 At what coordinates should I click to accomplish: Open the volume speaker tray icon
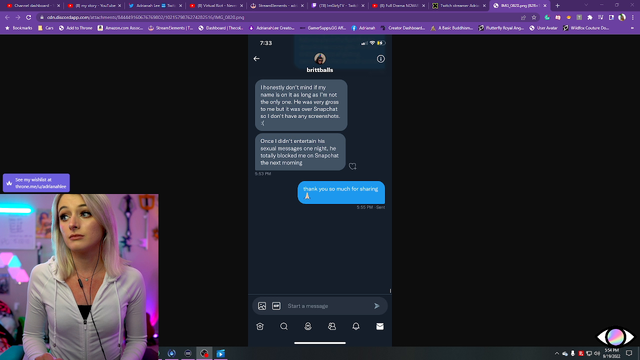coord(597,353)
